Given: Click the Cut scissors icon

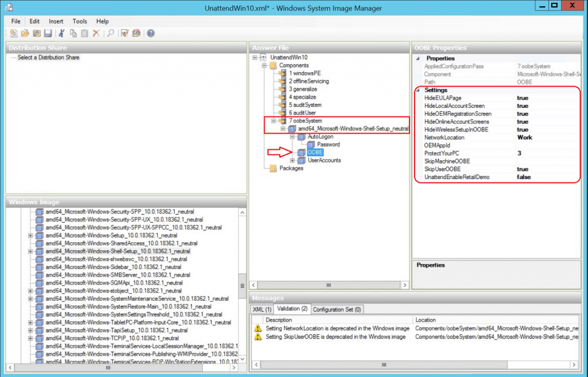Looking at the screenshot, I should click(x=62, y=33).
